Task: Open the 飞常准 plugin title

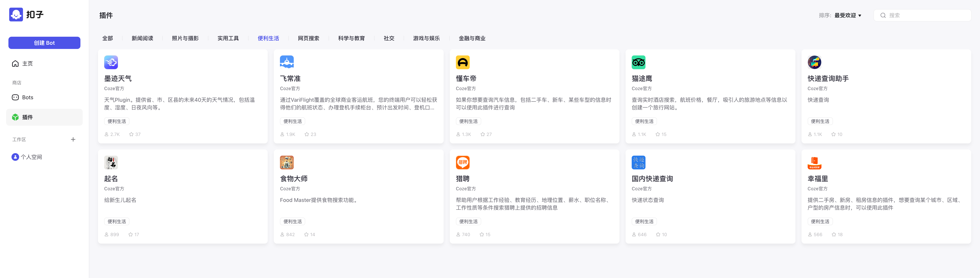Action: tap(290, 79)
